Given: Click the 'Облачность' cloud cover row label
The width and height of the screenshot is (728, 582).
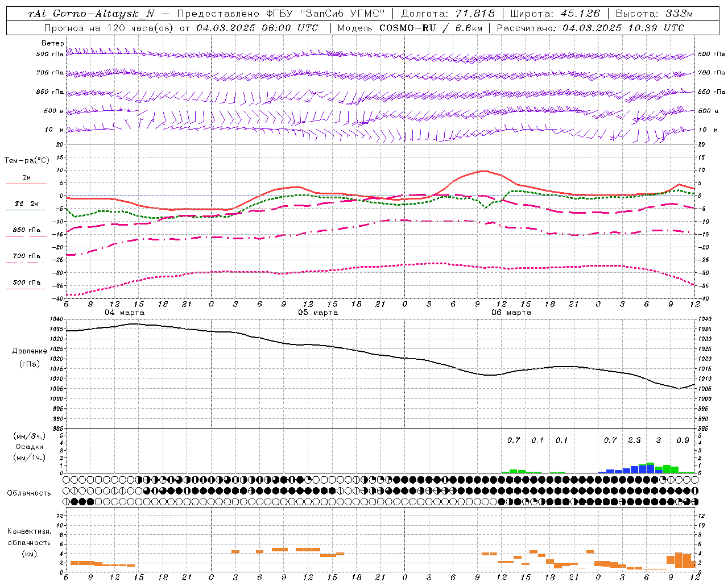Looking at the screenshot, I should tap(29, 493).
